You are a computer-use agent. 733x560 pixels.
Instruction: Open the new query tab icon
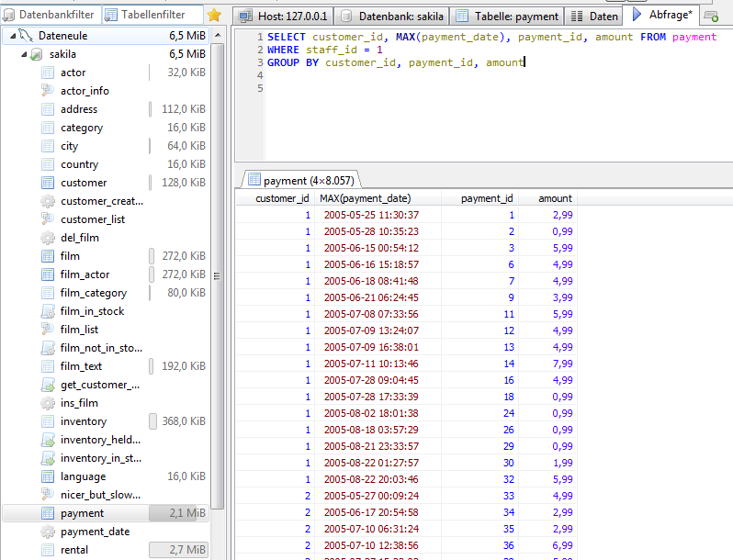click(x=711, y=16)
